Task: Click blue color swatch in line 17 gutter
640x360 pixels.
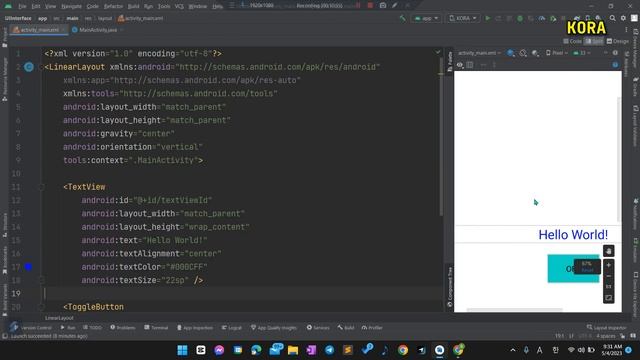Action: click(28, 267)
